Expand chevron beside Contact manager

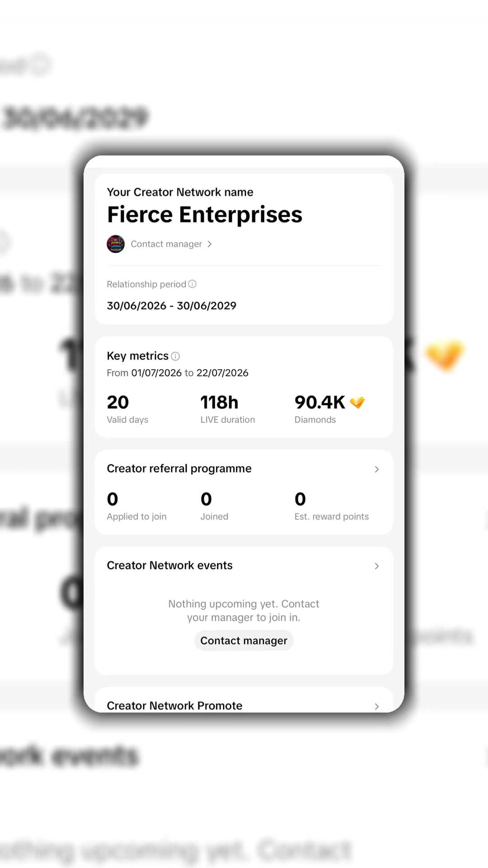click(210, 244)
